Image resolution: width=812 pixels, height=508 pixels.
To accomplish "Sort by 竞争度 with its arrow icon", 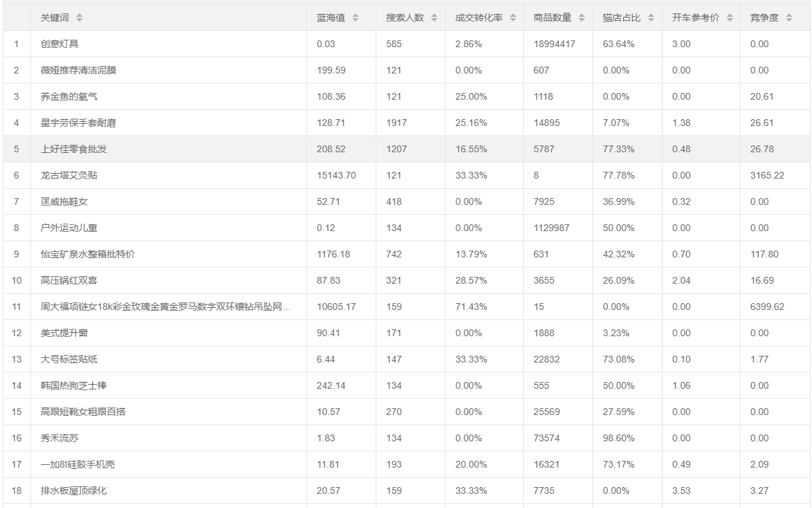I will pyautogui.click(x=788, y=18).
